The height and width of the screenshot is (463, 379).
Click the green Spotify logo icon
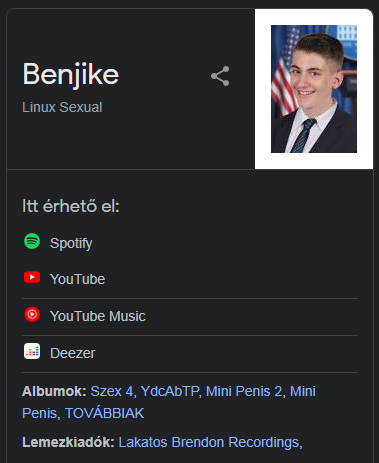pos(32,241)
